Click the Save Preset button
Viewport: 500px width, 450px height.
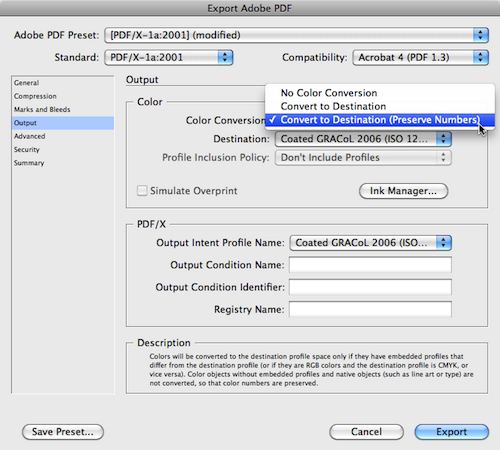pyautogui.click(x=63, y=432)
